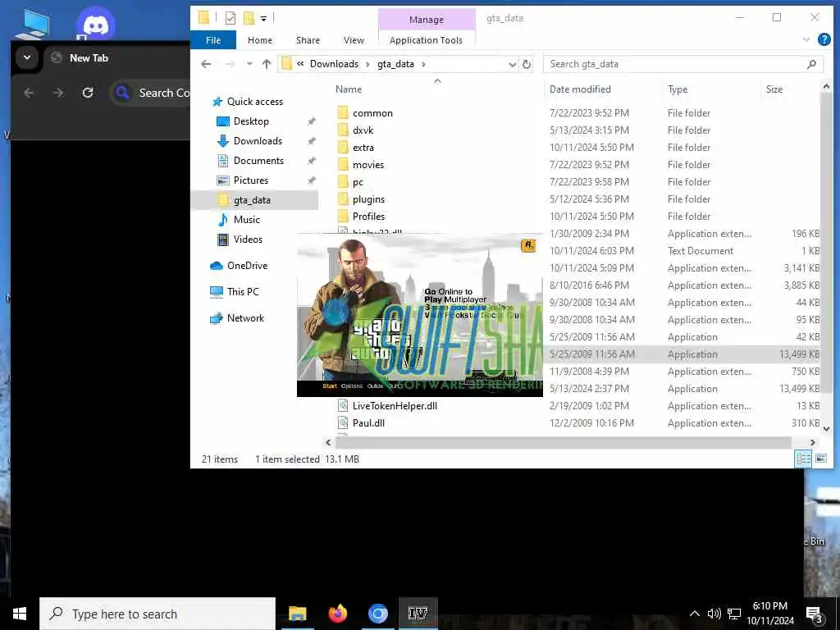Click the search magnifier icon in Explorer
The height and width of the screenshot is (630, 840).
pyautogui.click(x=811, y=64)
